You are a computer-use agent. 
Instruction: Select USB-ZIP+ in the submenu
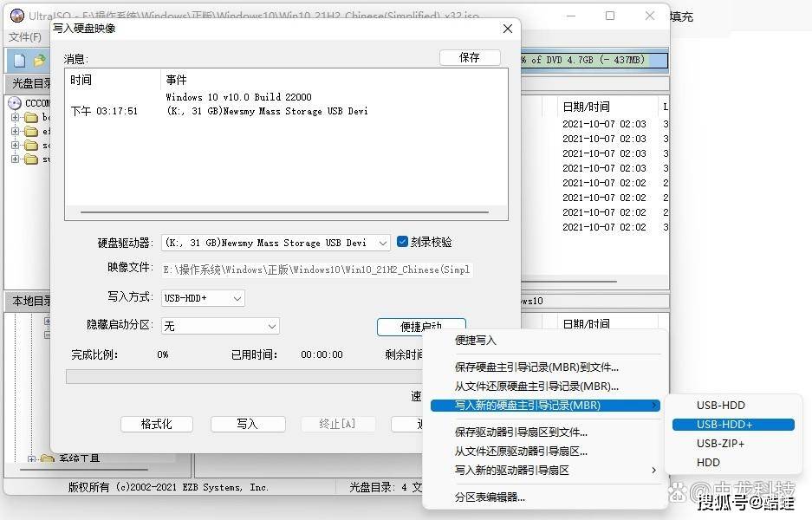pyautogui.click(x=720, y=444)
